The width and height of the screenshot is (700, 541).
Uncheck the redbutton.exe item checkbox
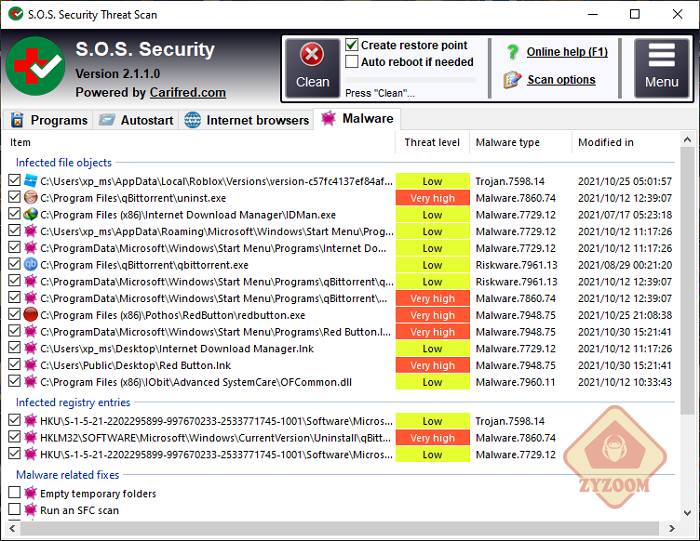(x=14, y=314)
